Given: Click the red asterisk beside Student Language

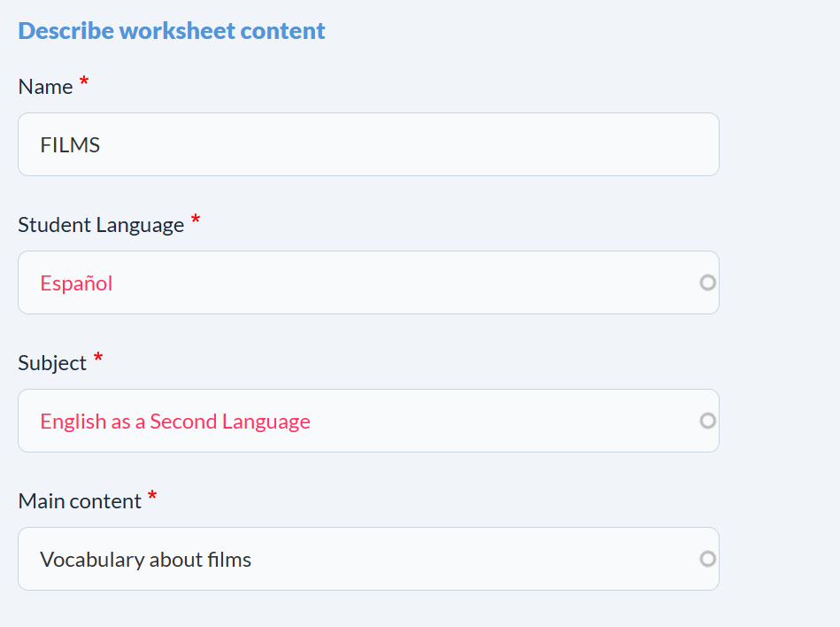Looking at the screenshot, I should coord(196,221).
